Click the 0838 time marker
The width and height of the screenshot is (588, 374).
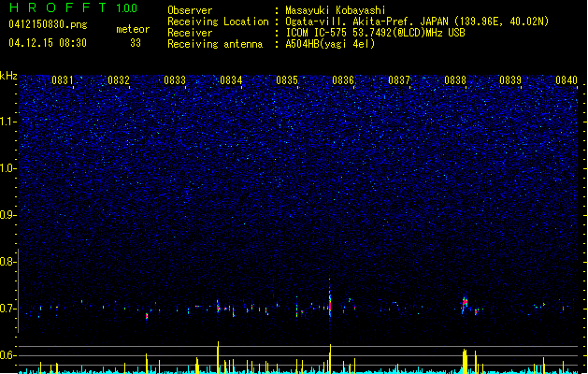point(455,80)
